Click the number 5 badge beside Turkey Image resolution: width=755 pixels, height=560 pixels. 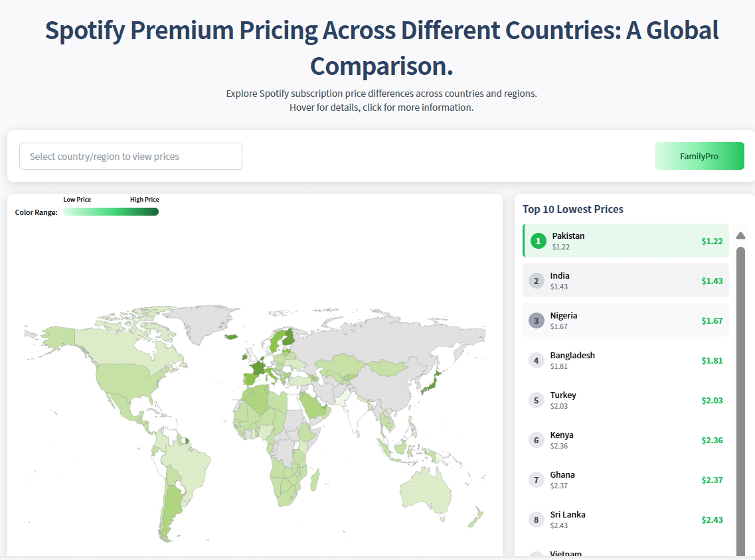[x=536, y=400]
